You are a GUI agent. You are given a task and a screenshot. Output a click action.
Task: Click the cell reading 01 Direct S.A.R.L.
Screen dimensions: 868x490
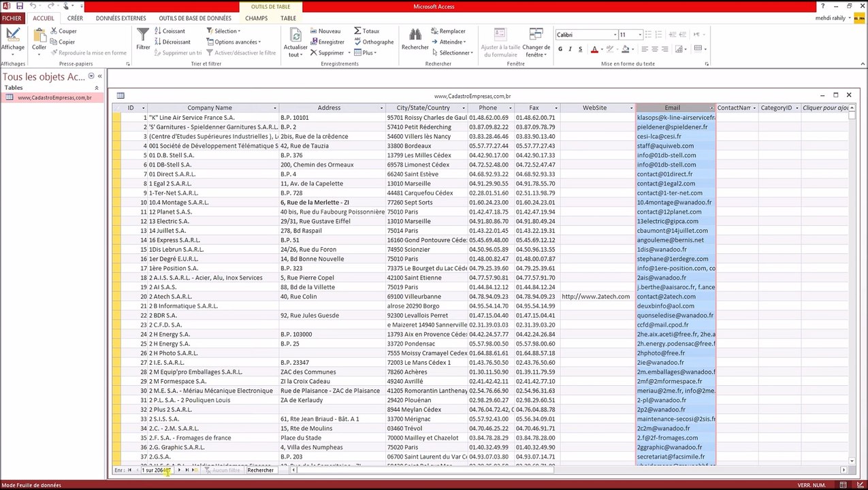tap(213, 174)
